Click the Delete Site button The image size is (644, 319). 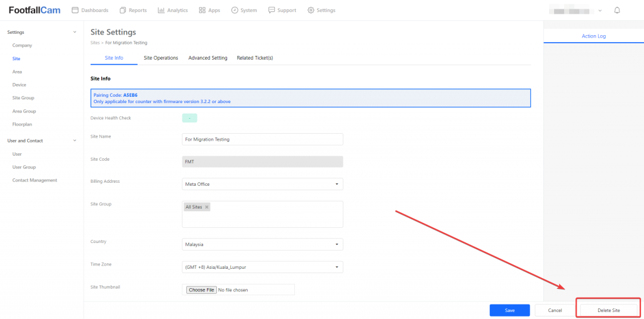(608, 310)
